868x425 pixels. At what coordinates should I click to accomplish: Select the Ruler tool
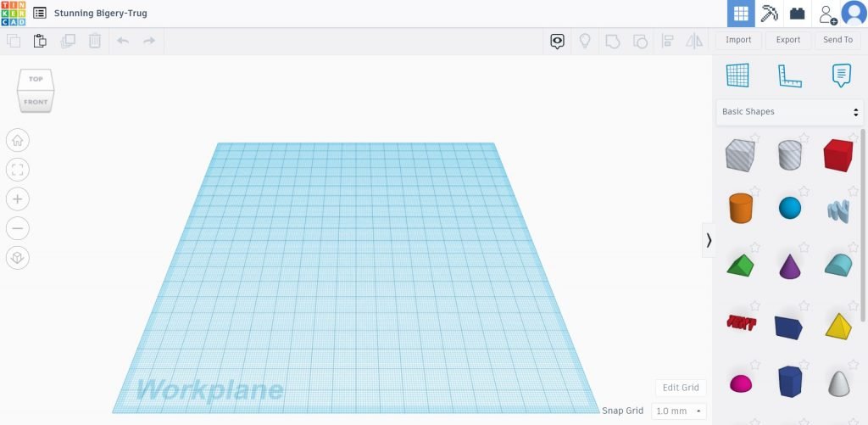coord(789,75)
